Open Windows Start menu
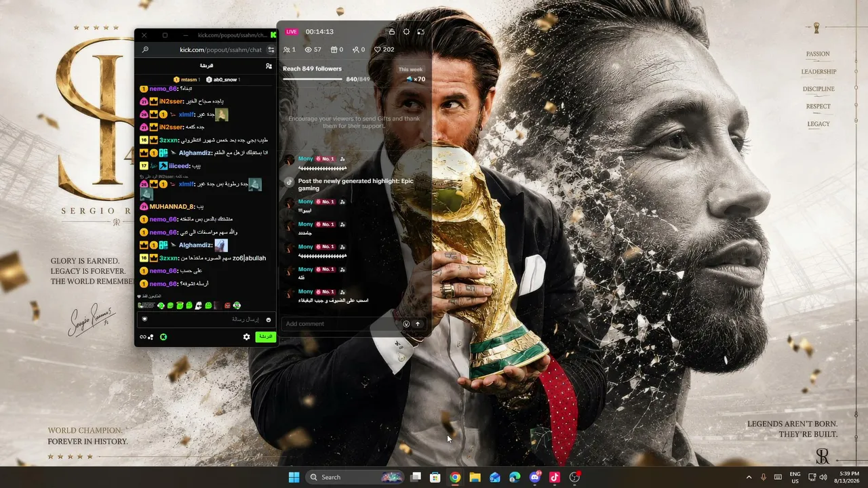 (x=294, y=477)
